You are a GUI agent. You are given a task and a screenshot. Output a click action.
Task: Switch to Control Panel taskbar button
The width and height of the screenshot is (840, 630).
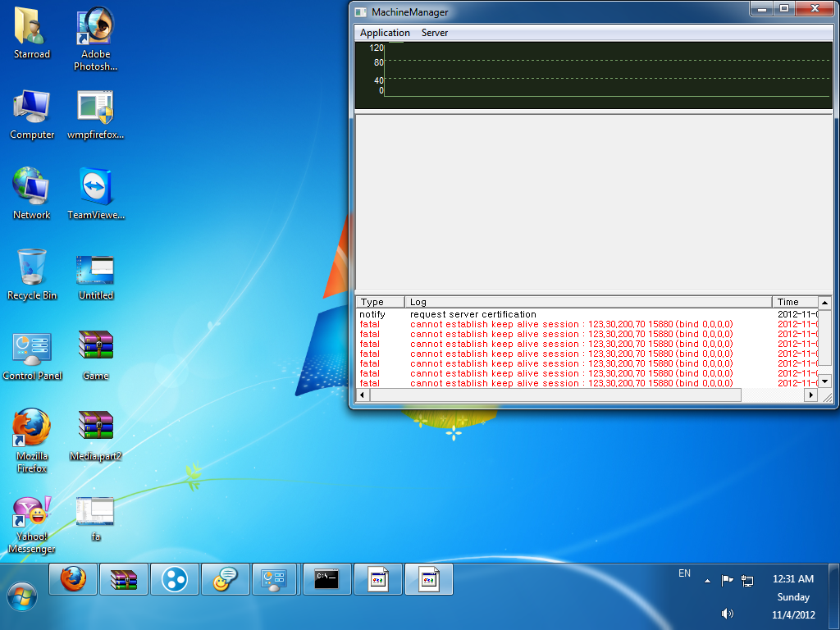tap(274, 579)
